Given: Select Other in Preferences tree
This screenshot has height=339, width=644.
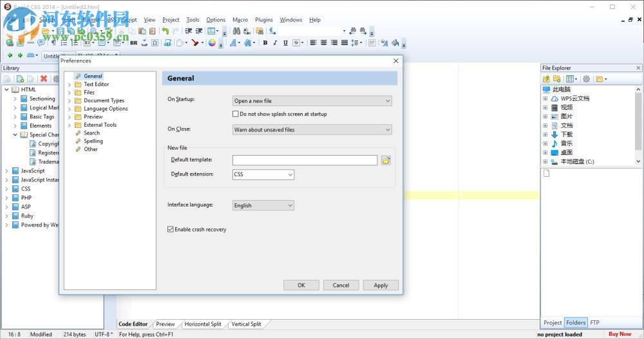Looking at the screenshot, I should point(91,149).
